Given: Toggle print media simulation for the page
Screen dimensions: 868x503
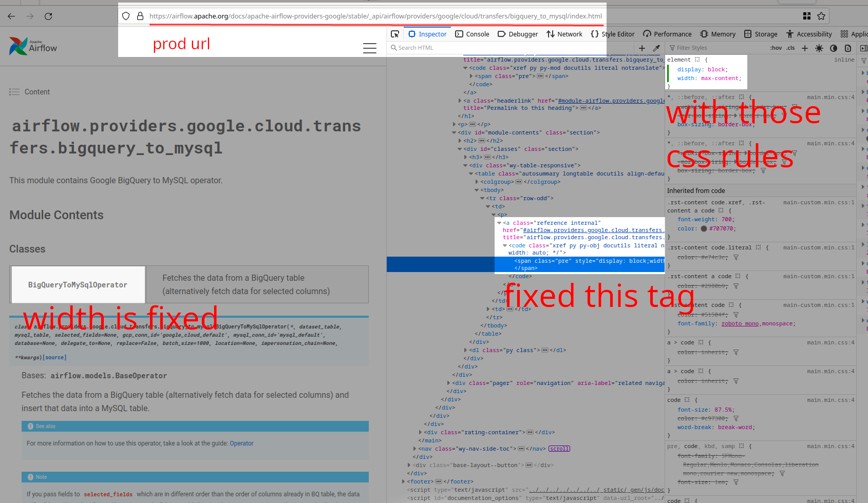Looking at the screenshot, I should (848, 48).
